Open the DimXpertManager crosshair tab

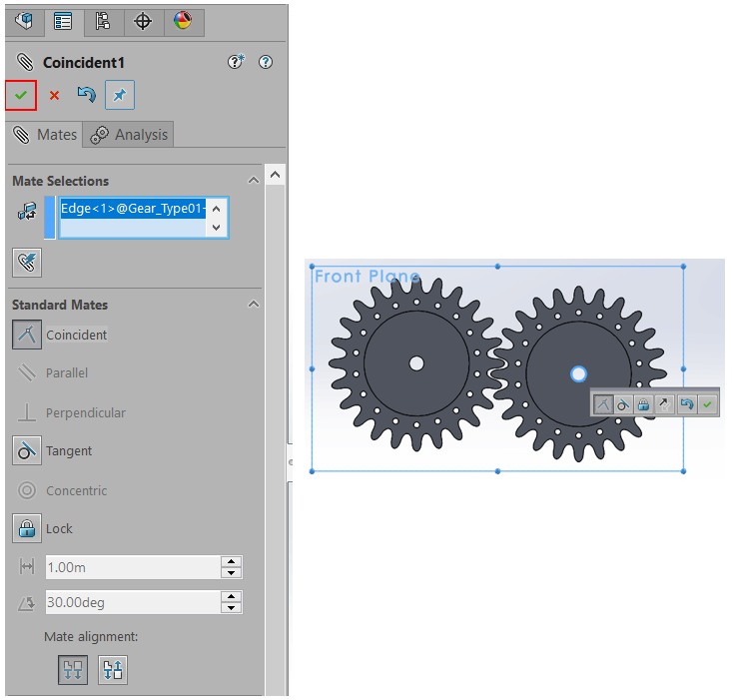click(x=143, y=21)
